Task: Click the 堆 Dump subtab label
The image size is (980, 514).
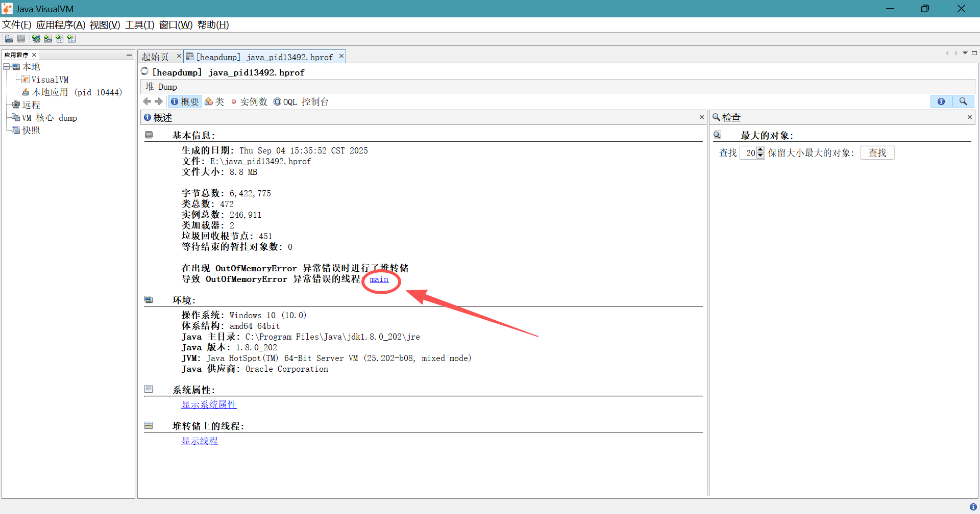Action: [x=161, y=87]
